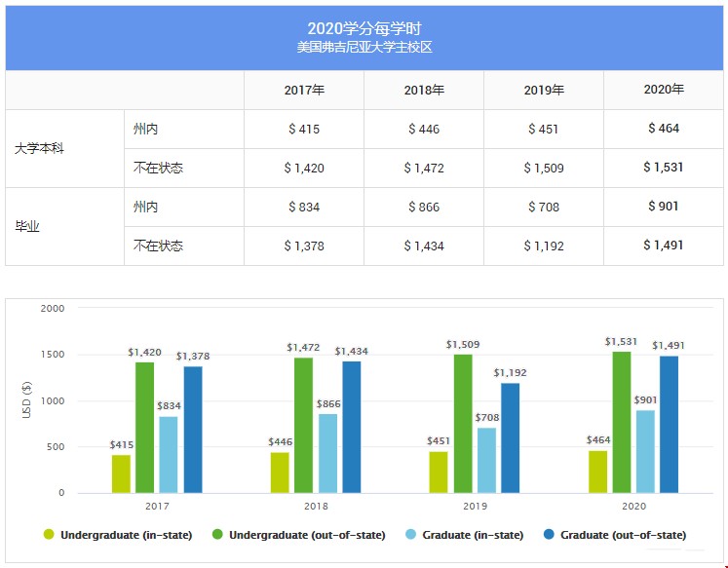
Task: Click the $ 901 table cell
Action: [x=664, y=207]
